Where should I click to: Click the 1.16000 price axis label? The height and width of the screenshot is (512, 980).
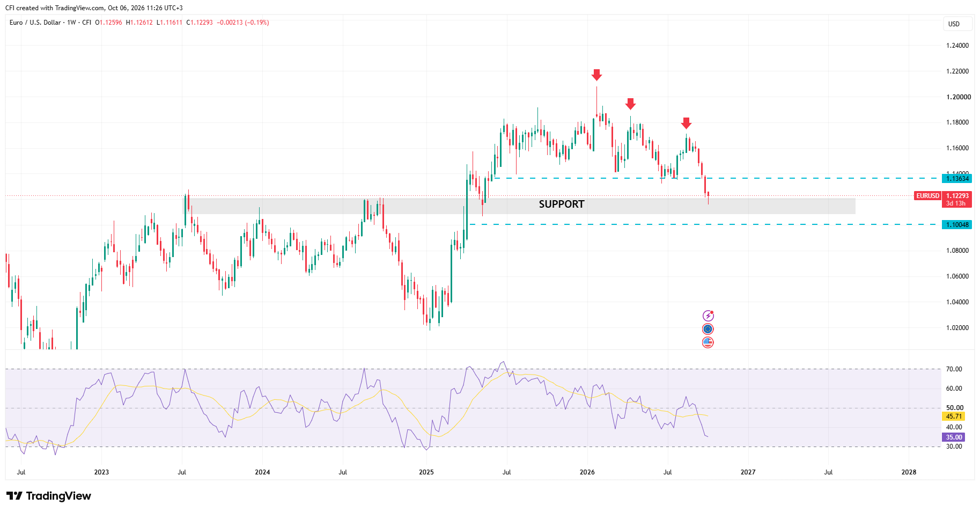[x=957, y=148]
